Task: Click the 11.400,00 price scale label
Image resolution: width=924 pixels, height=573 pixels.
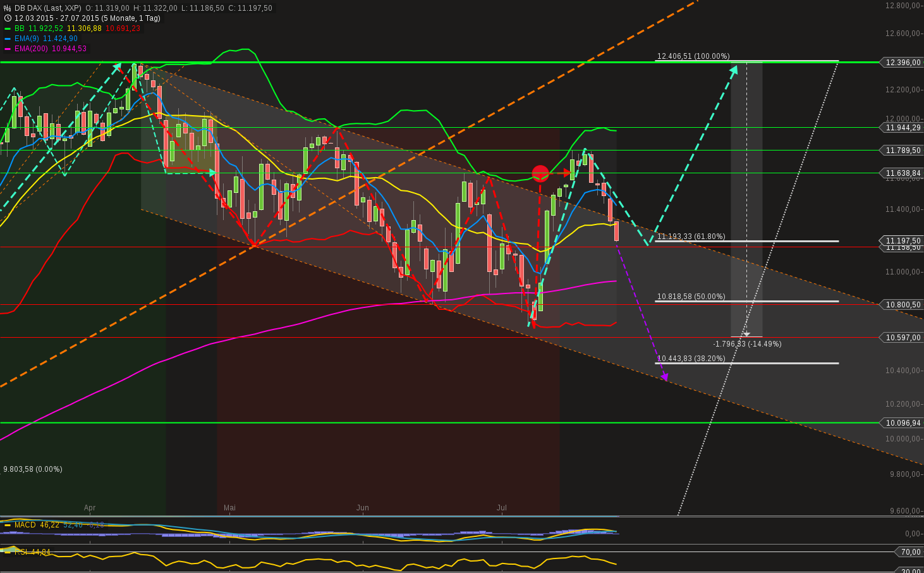Action: point(903,209)
